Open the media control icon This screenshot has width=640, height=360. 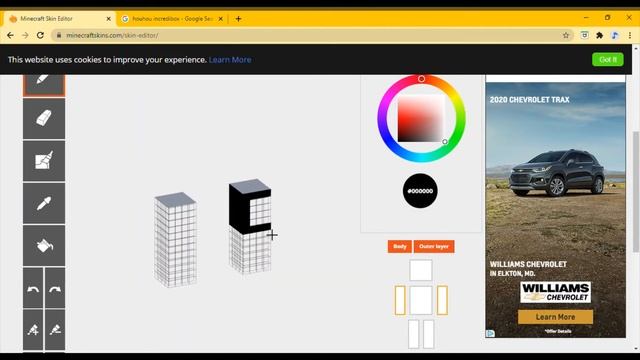pos(615,36)
